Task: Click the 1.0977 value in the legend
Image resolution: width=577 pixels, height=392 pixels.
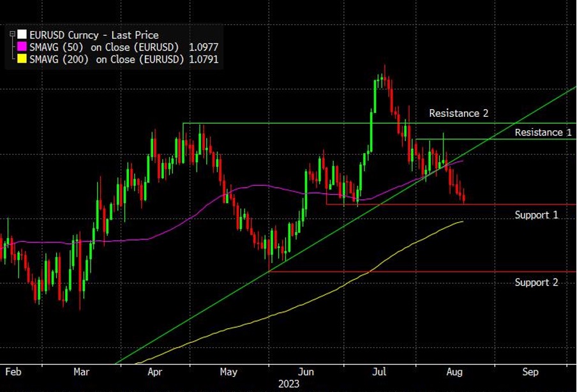Action: (x=204, y=47)
